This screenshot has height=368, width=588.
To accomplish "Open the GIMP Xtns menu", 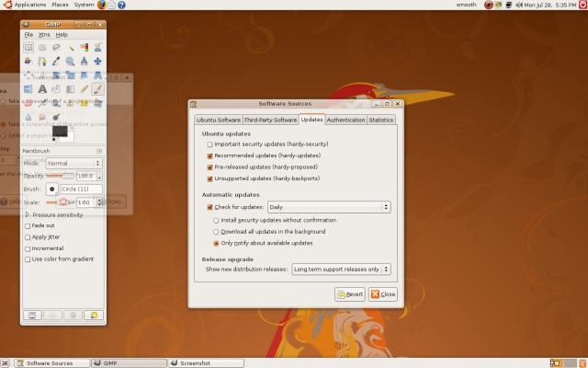I will 44,35.
